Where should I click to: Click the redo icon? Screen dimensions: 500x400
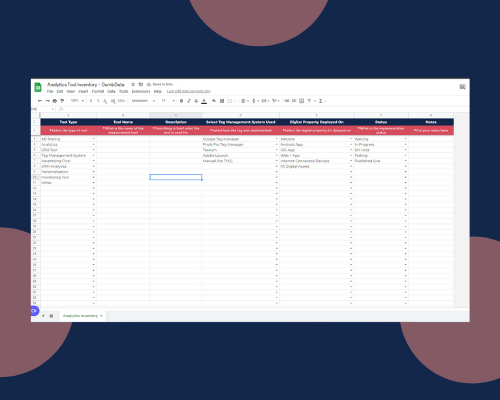[47, 101]
